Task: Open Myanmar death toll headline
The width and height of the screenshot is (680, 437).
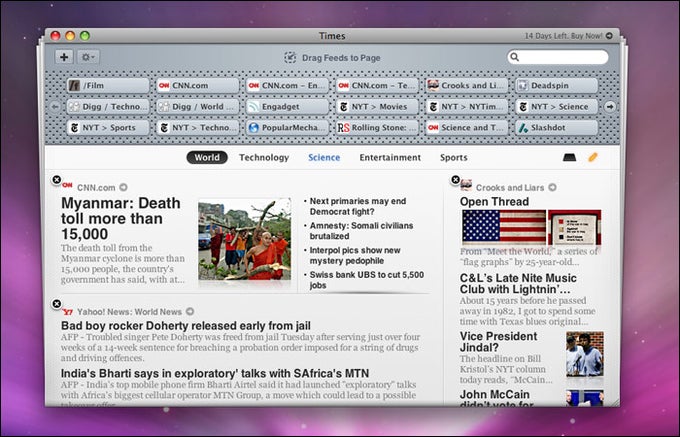Action: tap(121, 218)
